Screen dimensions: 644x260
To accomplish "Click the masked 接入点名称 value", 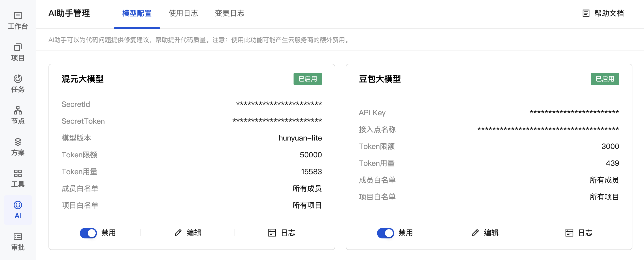I will [548, 129].
